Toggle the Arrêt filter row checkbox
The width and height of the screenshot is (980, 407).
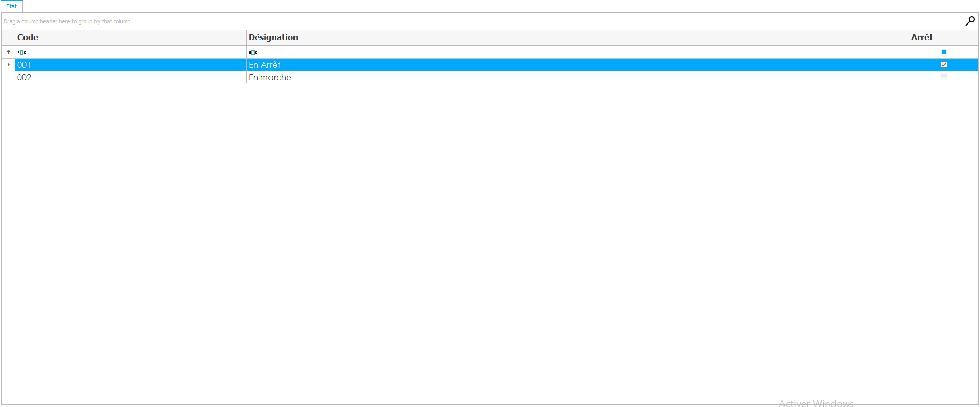pyautogui.click(x=944, y=52)
